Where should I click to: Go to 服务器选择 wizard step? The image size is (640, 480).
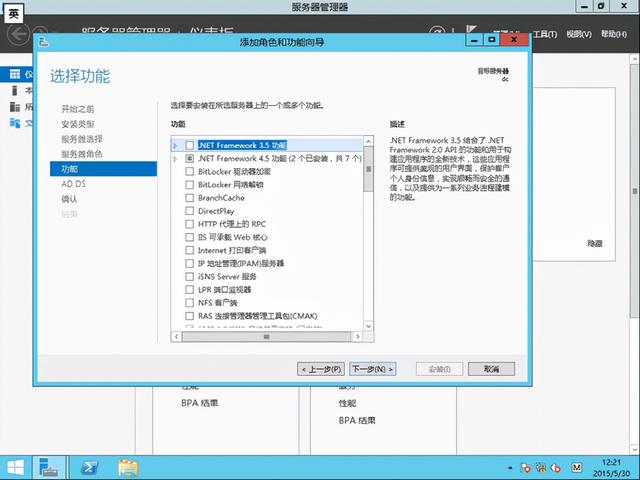coord(82,139)
